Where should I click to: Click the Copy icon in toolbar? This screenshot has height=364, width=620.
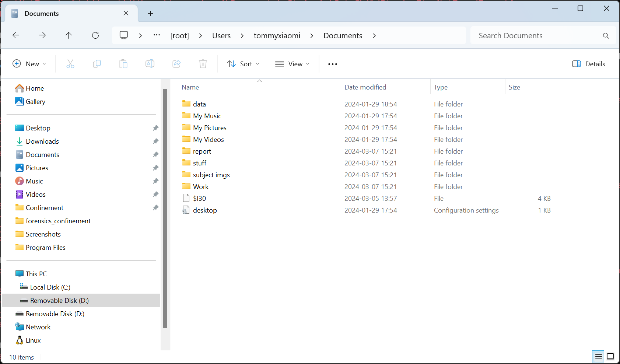[x=97, y=64]
